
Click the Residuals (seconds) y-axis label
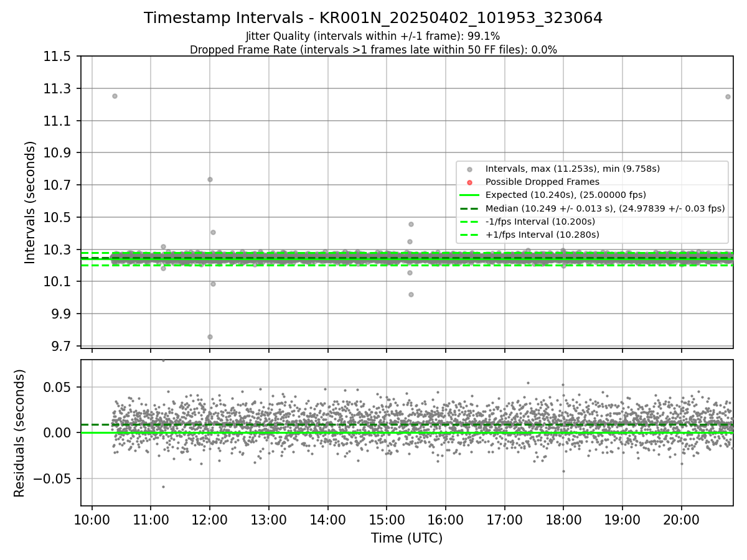20,433
